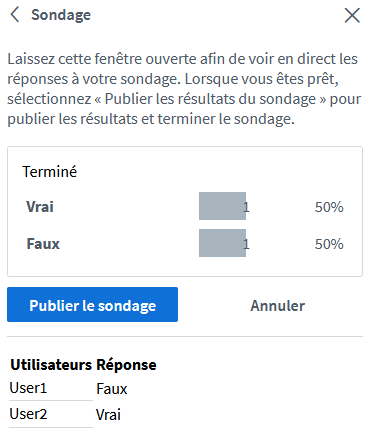This screenshot has width=372, height=435.
Task: Sort by the Réponse column header
Action: (126, 365)
